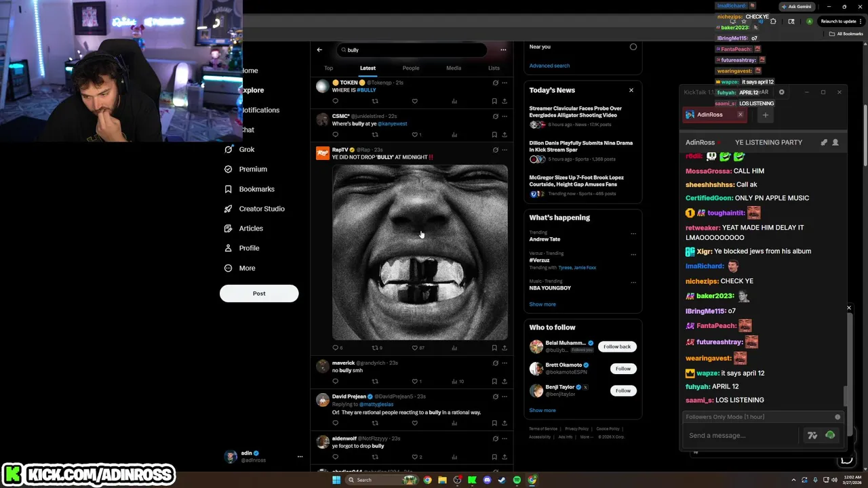
Task: Go back with the arrow beside search
Action: point(319,49)
